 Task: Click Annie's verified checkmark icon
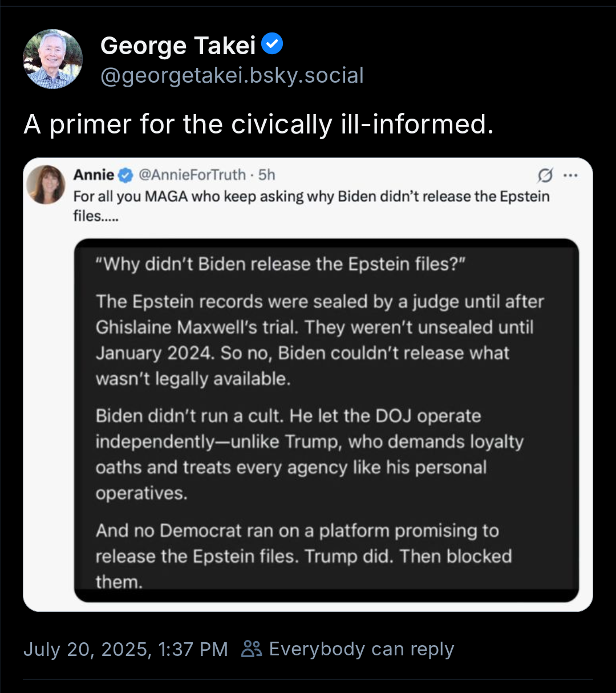[126, 175]
